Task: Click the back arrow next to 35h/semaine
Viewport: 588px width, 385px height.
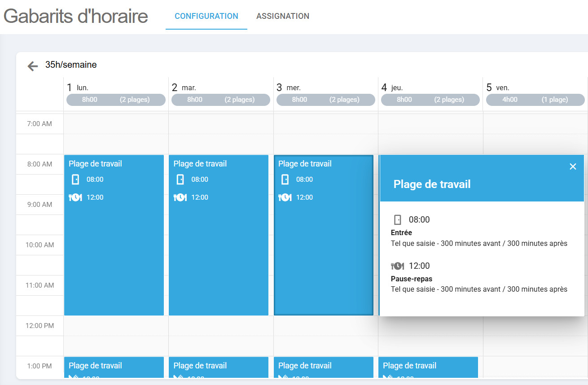Action: 32,66
